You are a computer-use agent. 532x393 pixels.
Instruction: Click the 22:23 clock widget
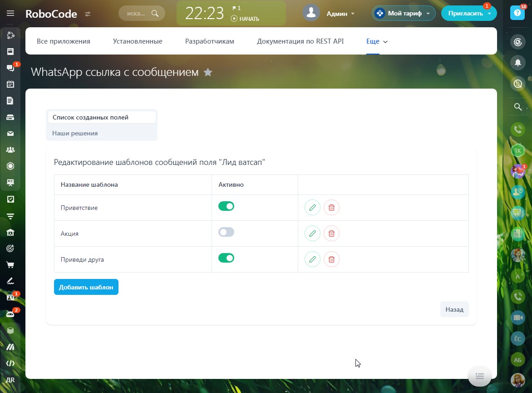point(205,14)
